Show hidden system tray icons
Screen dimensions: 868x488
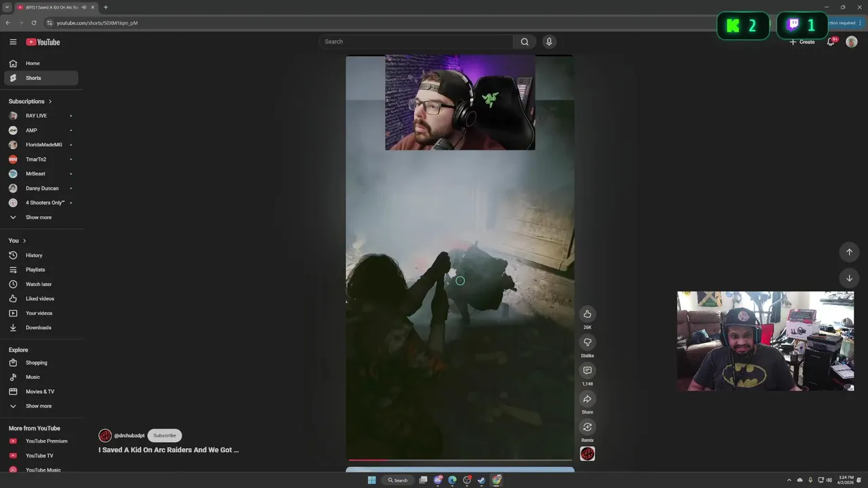[x=789, y=481]
